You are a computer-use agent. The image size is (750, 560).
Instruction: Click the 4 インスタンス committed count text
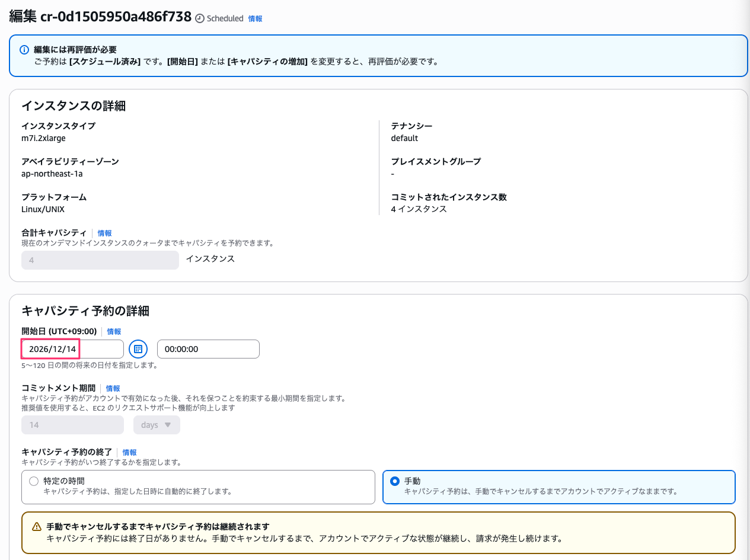[x=419, y=209]
